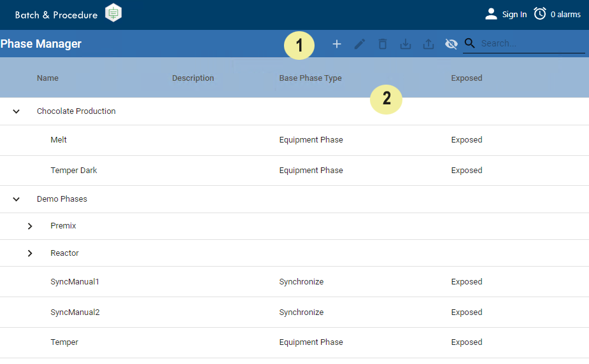
Task: Click the import download icon
Action: [405, 44]
